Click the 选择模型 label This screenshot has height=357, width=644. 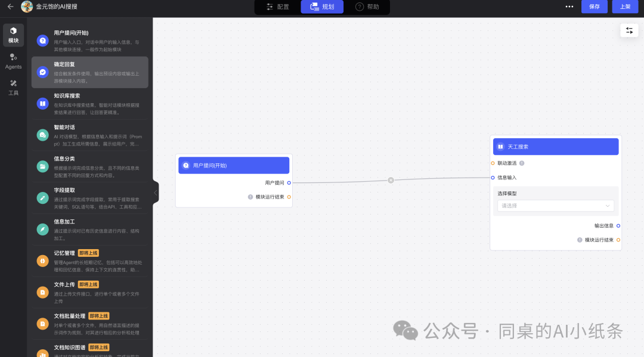(x=507, y=193)
